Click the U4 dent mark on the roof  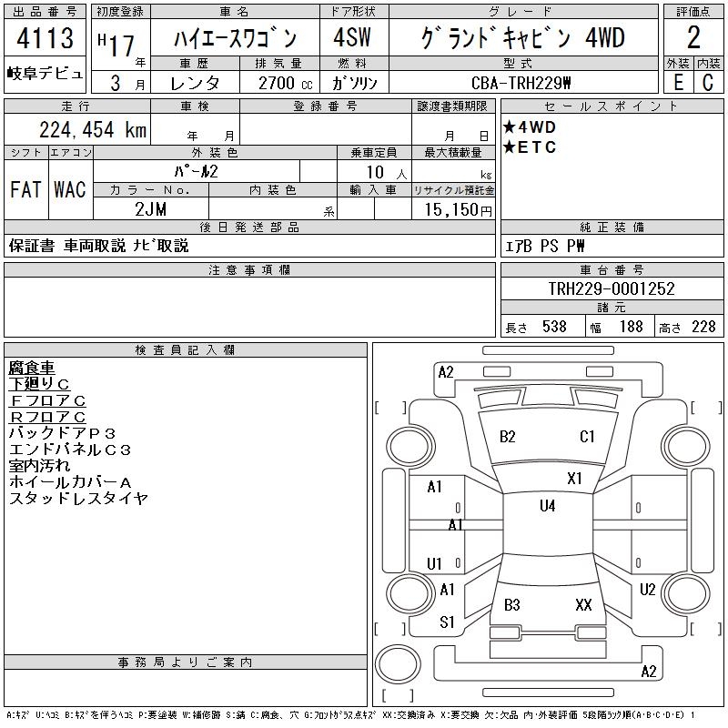tap(548, 506)
